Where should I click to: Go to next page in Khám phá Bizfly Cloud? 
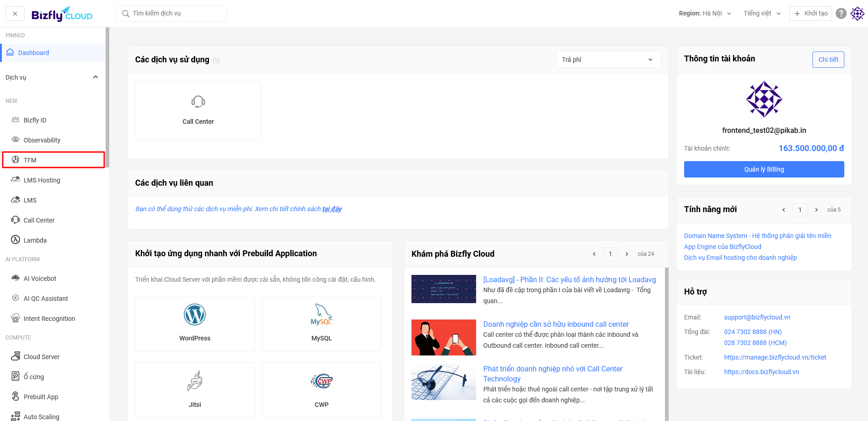(627, 254)
